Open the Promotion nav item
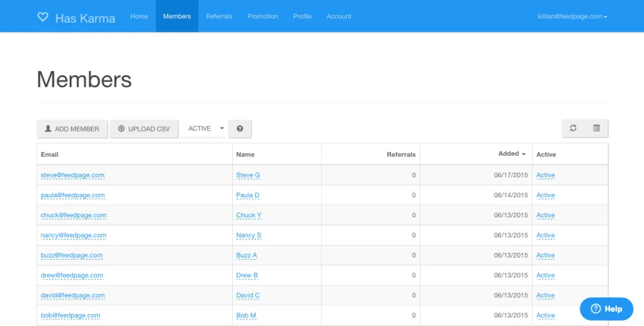Image resolution: width=644 pixels, height=326 pixels. [262, 16]
